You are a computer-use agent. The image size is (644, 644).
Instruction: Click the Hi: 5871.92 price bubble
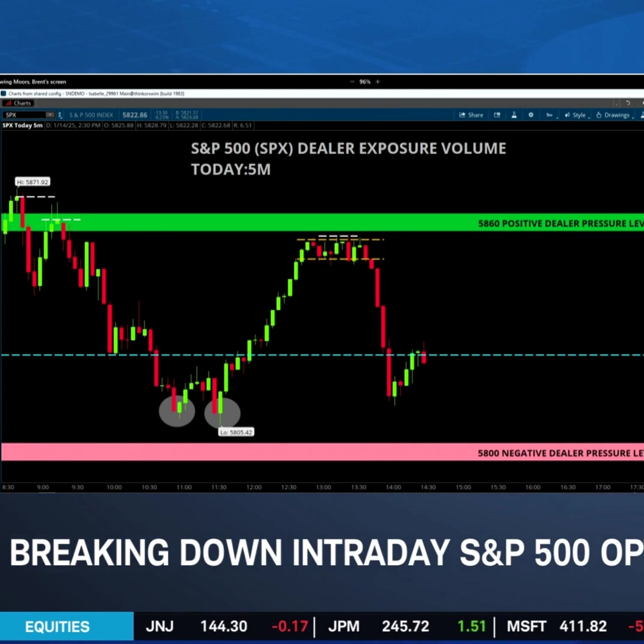[x=33, y=182]
